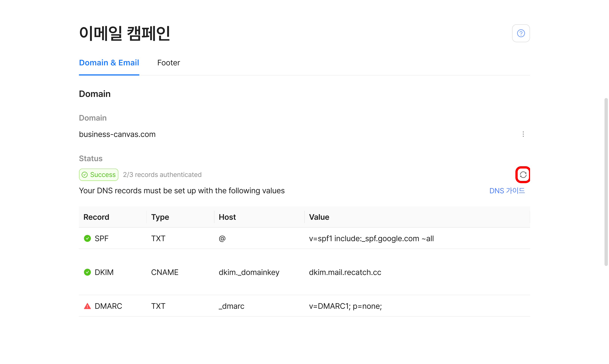Click the dkim._domainkey host cell
The width and height of the screenshot is (609, 364).
click(249, 272)
